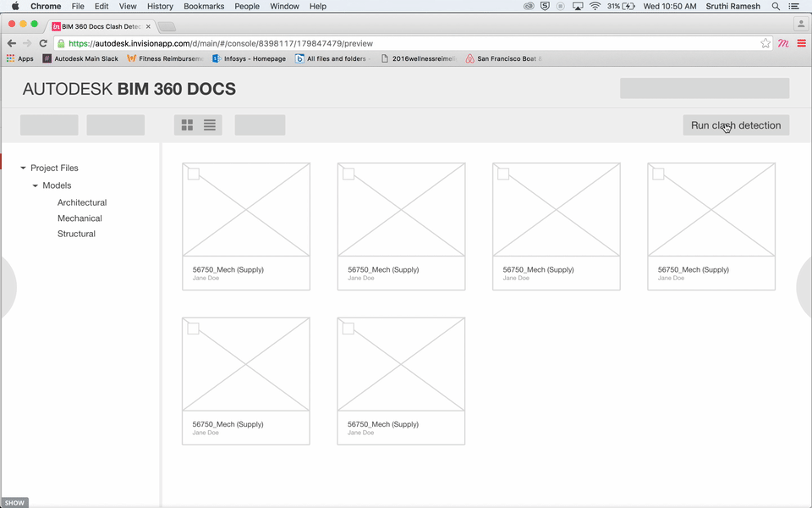The height and width of the screenshot is (508, 812).
Task: Tick checkbox on second card, bottom row
Action: pyautogui.click(x=348, y=329)
